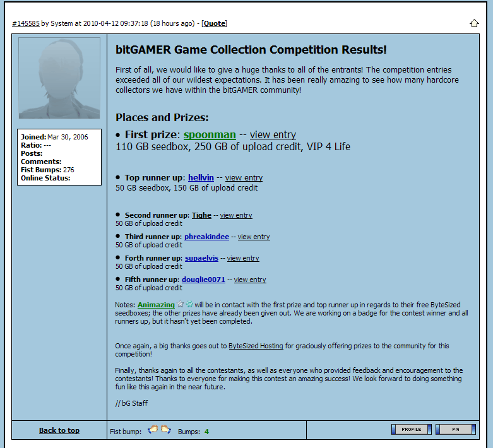Click the 'Fist Bumps: 276' text

click(47, 170)
